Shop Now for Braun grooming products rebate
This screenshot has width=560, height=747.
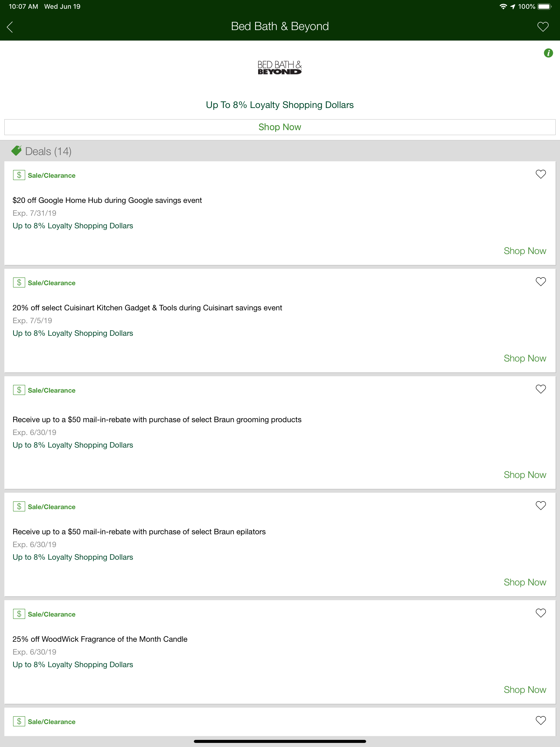pyautogui.click(x=525, y=475)
